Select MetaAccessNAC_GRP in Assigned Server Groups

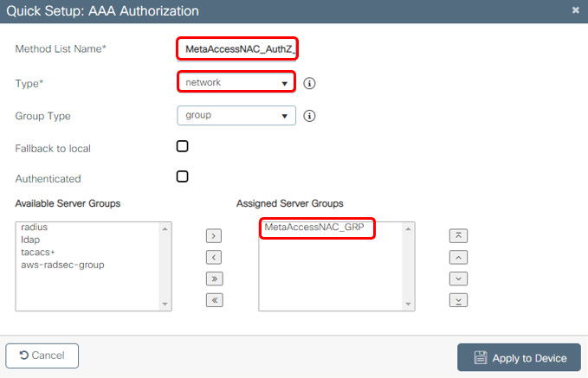click(x=314, y=227)
